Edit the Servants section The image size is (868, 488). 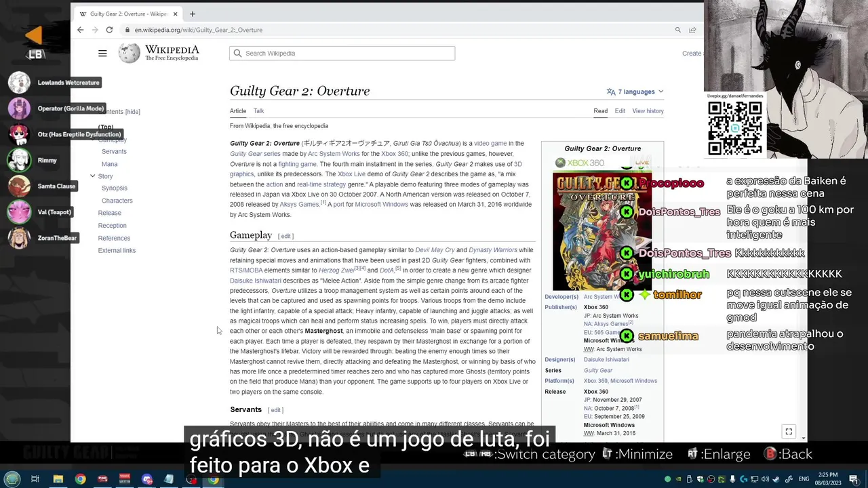275,410
